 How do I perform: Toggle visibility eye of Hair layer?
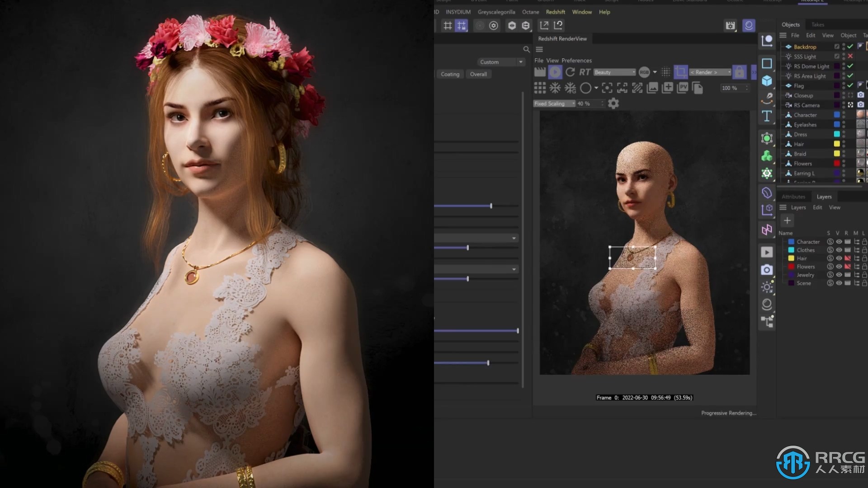839,258
